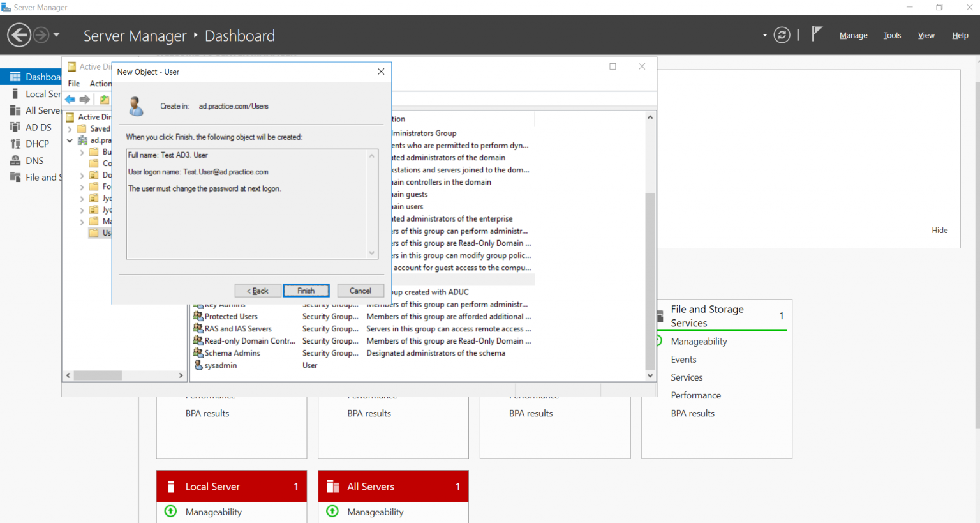Cancel the New Object - User dialog
Viewport: 980px width, 523px height.
click(x=360, y=291)
